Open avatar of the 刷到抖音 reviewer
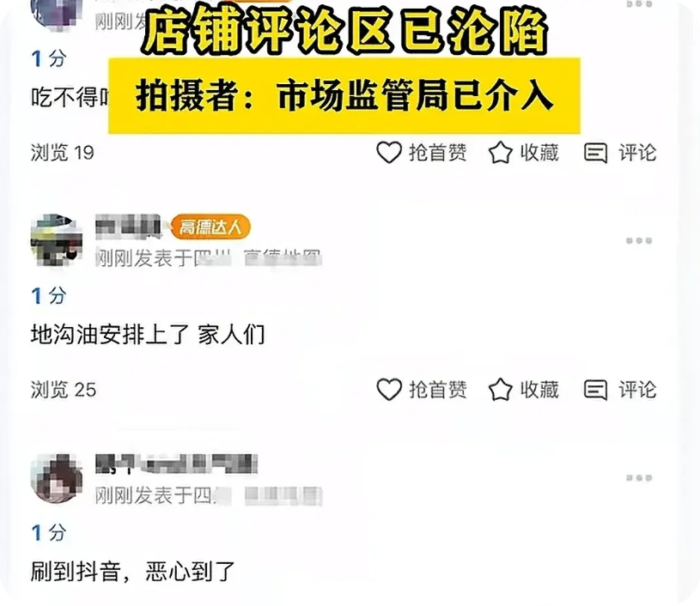The width and height of the screenshot is (700, 606). (56, 478)
